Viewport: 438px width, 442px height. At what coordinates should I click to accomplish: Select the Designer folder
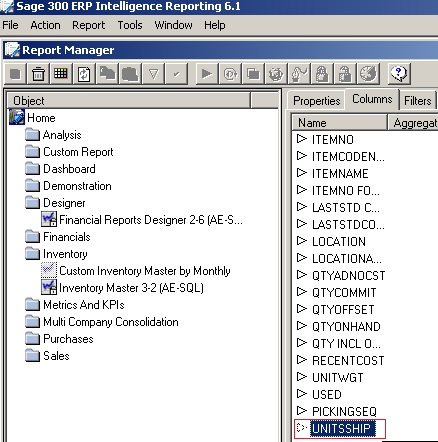click(64, 203)
